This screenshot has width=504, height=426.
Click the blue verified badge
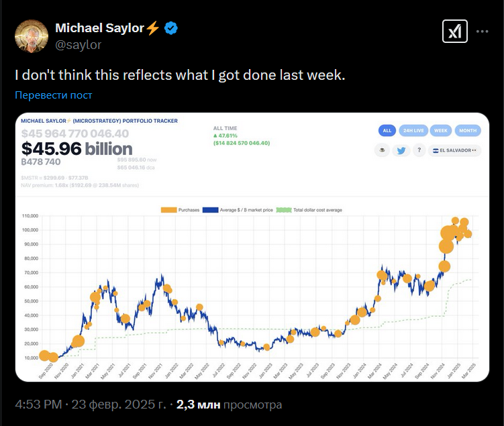pos(172,28)
